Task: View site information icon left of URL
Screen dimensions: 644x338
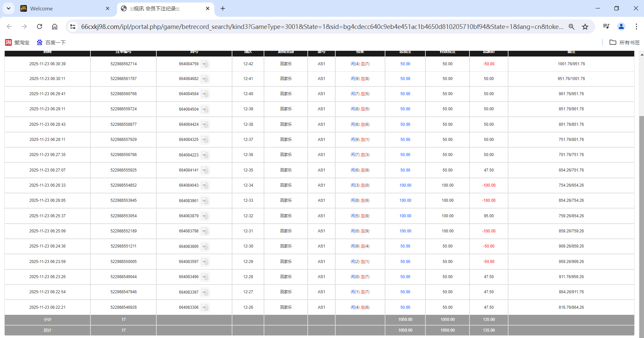Action: (x=73, y=27)
